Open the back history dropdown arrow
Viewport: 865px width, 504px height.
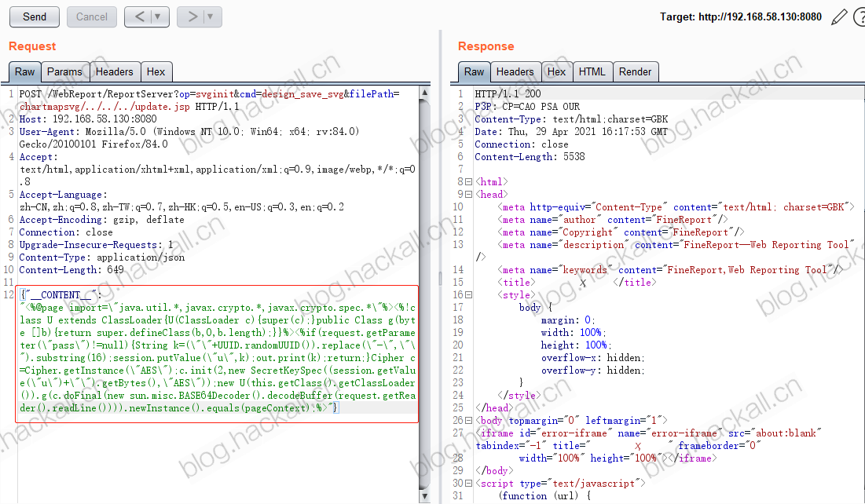pyautogui.click(x=159, y=16)
